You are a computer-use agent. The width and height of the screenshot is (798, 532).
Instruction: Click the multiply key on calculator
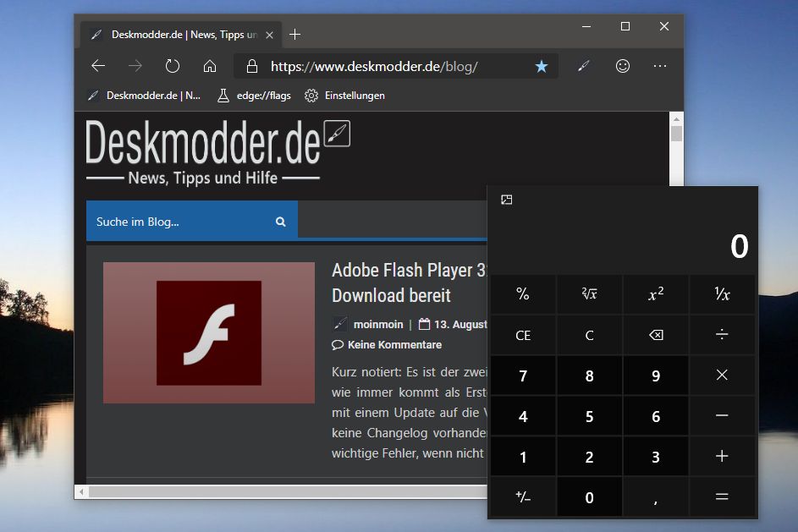coord(722,376)
